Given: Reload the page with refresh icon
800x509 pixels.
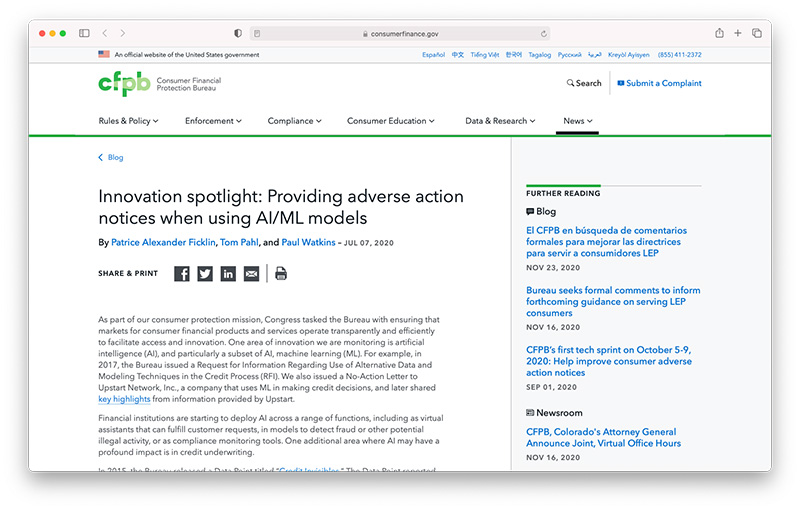Looking at the screenshot, I should click(x=544, y=34).
